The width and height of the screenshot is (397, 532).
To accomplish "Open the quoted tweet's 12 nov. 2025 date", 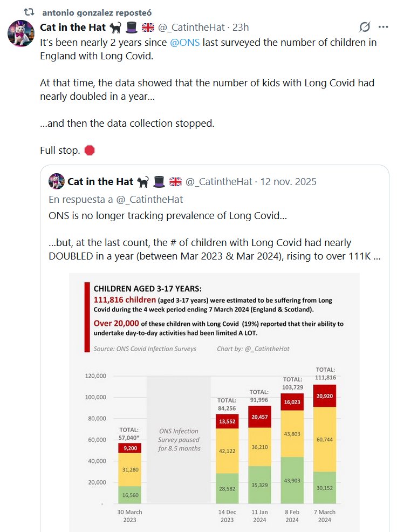I will [289, 181].
